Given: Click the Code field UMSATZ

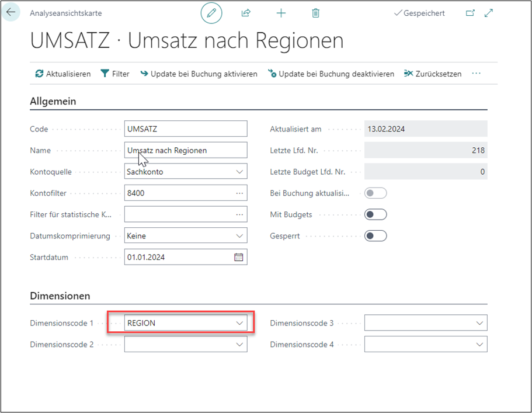Looking at the screenshot, I should [186, 129].
